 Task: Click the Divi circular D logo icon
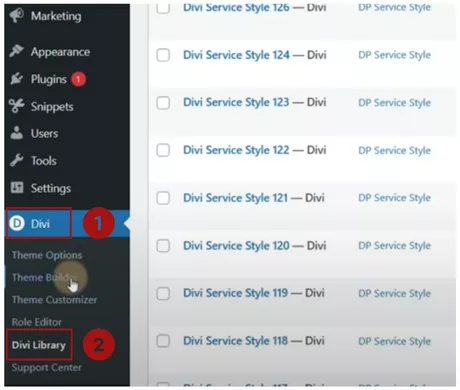click(17, 223)
